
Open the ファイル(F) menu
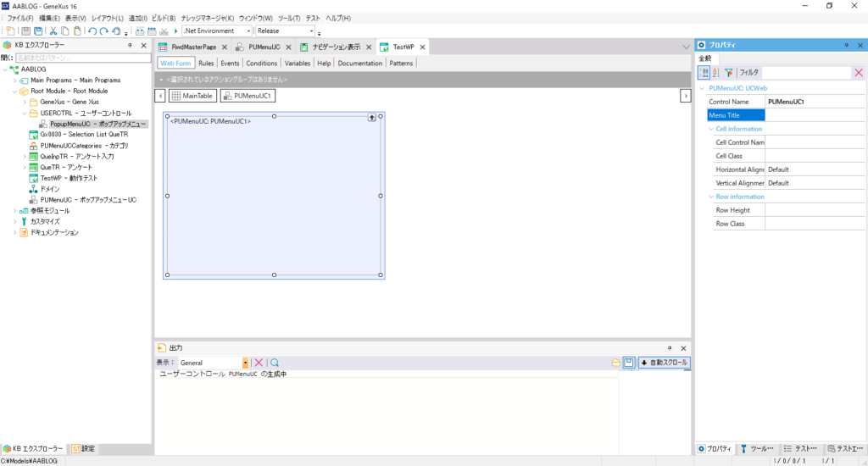click(20, 19)
